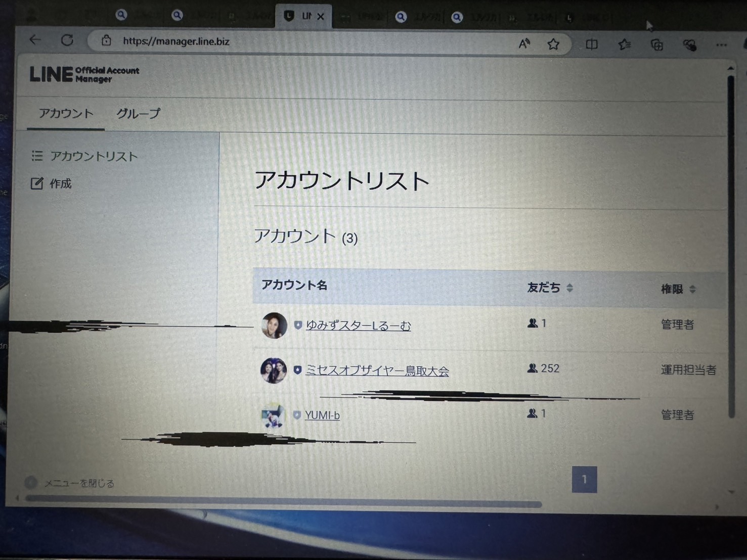Click the ゆみずスターLるーむ profile avatar
747x560 pixels.
(274, 325)
